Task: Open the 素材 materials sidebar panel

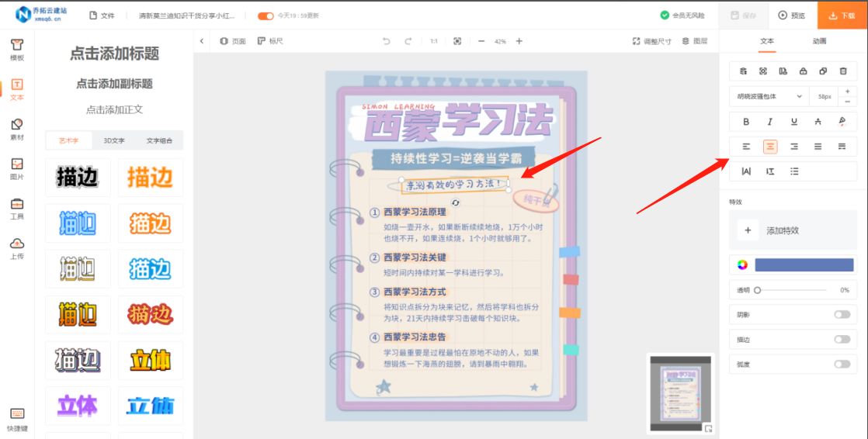Action: point(16,129)
